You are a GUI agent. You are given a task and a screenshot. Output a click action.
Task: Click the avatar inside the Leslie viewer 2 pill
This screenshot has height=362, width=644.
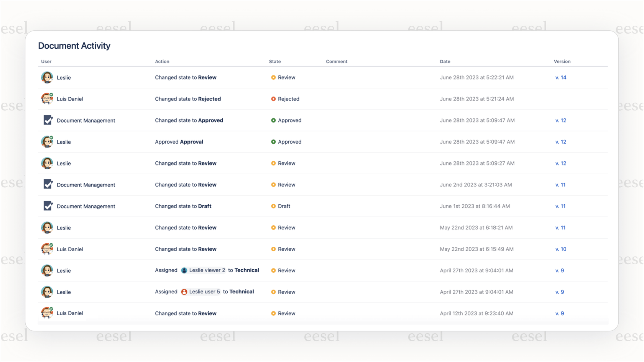pos(184,270)
